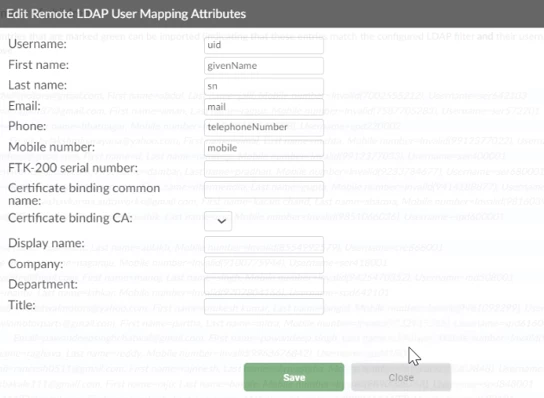Click the dialog title Edit Remote LDAP User Mapping Attributes
Viewport: 544px width, 398px height.
[x=126, y=14]
